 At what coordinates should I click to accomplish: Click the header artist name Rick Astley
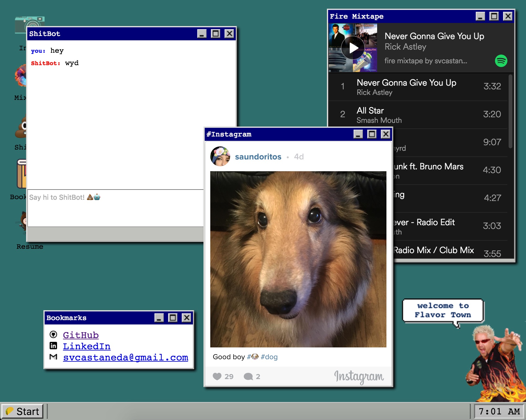405,47
